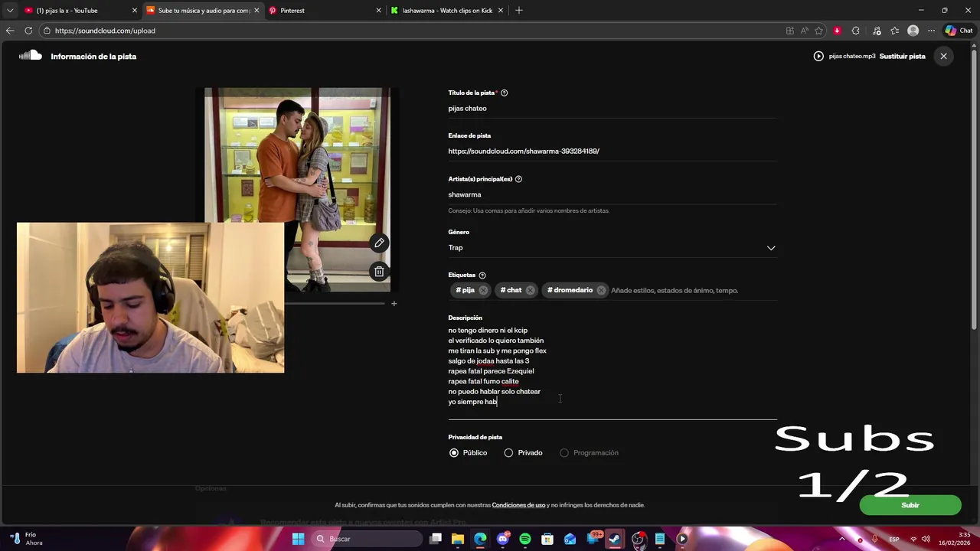Viewport: 980px width, 551px height.
Task: Select the Programación radio option
Action: 564,453
